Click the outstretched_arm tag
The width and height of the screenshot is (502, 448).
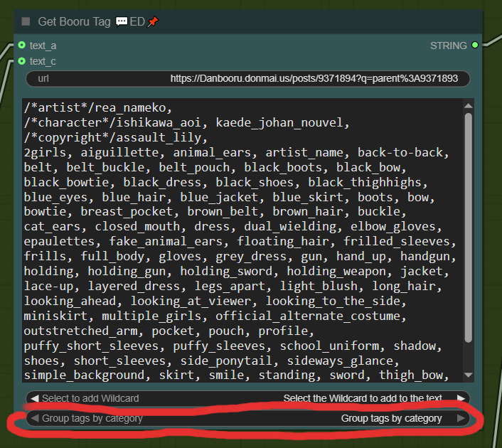click(80, 331)
